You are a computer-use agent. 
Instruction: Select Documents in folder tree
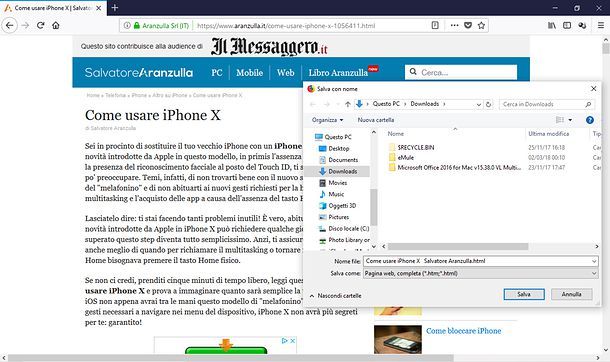click(x=338, y=160)
